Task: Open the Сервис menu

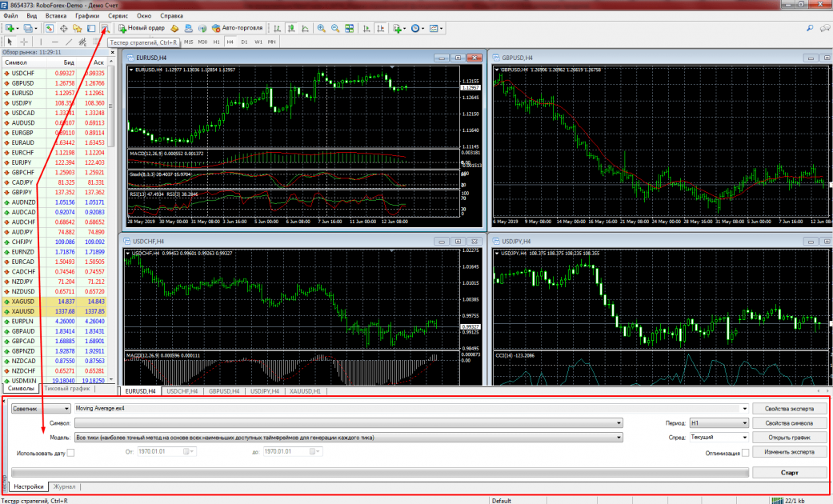Action: click(x=117, y=16)
